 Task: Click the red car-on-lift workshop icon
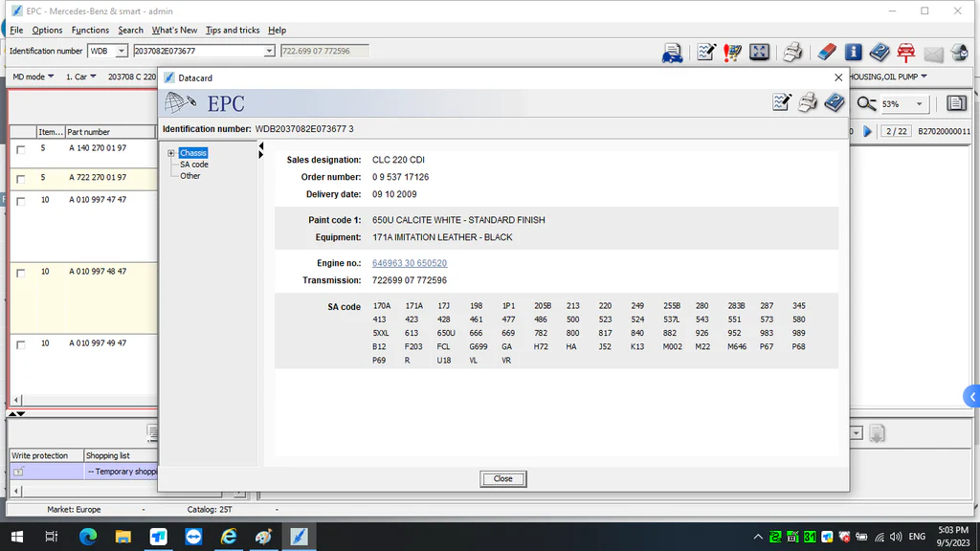[905, 53]
